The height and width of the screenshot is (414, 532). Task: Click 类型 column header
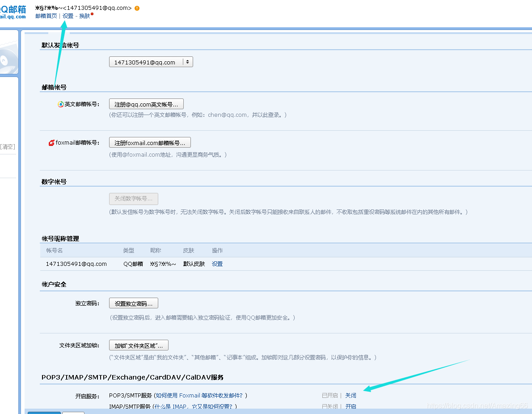click(129, 250)
